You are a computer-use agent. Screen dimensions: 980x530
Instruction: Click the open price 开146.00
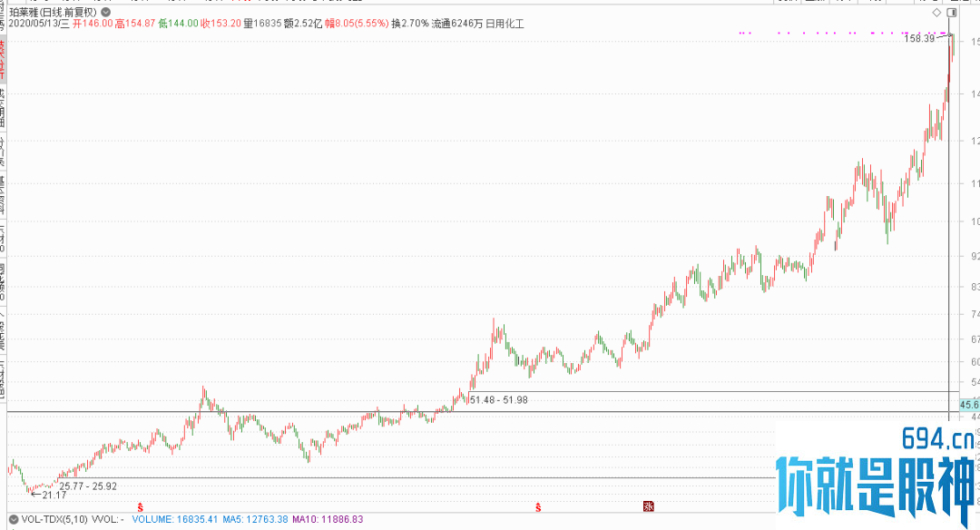click(93, 24)
